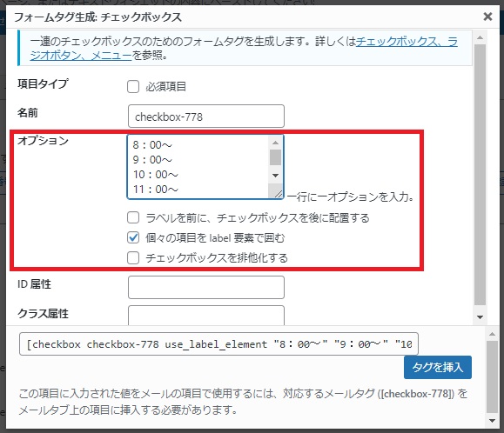The image size is (504, 433).
Task: Click the footer pane scrollbar thumb
Action: 492,376
